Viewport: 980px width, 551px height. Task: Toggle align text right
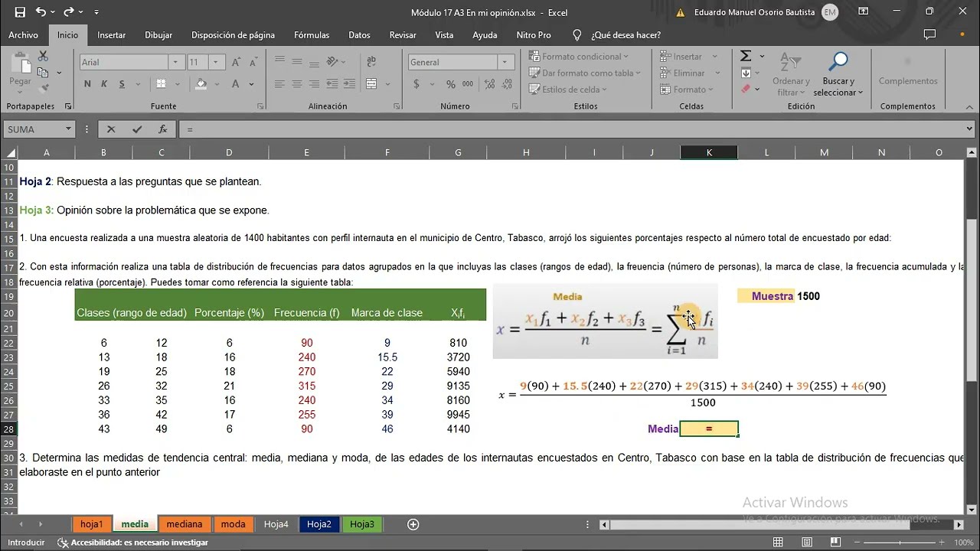315,84
